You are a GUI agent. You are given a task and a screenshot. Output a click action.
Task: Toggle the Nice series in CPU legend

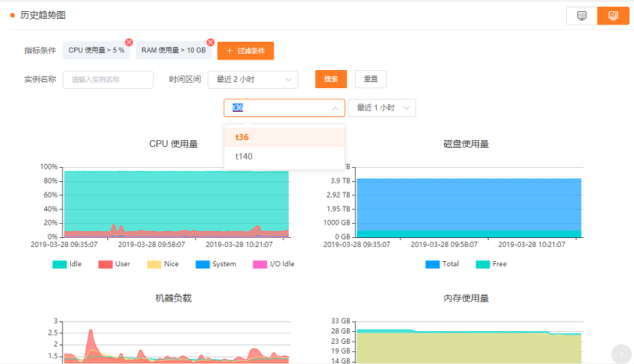[163, 264]
